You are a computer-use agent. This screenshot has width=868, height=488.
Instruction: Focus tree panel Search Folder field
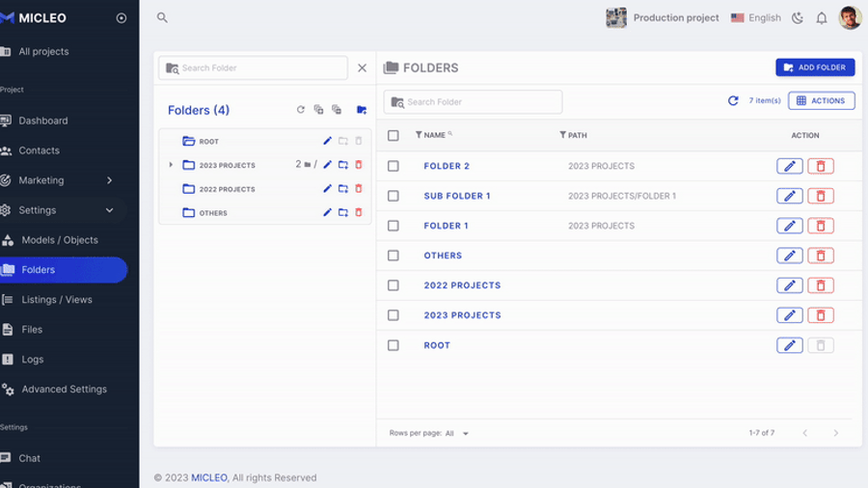point(253,68)
